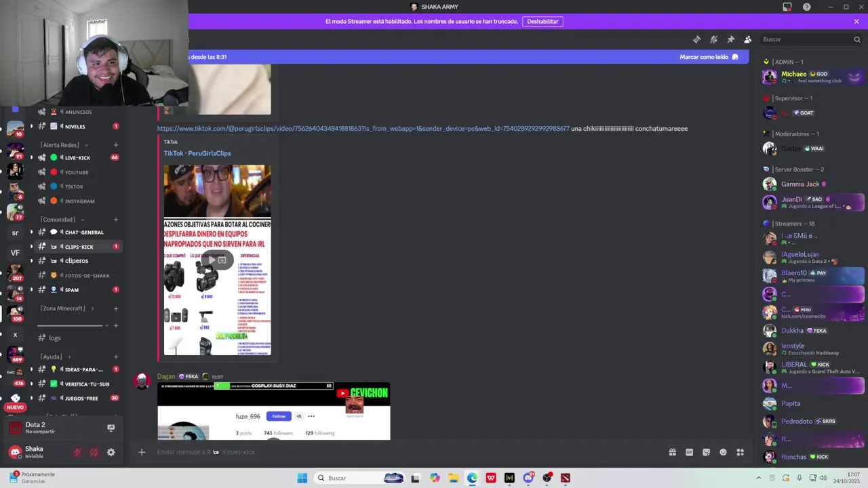Open Dota 2 icon on the taskbar

[566, 478]
